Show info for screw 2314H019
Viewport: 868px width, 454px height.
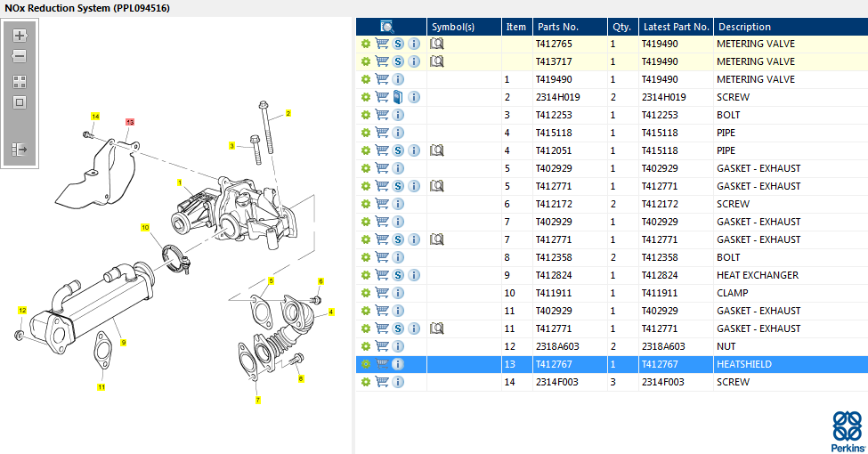[414, 97]
